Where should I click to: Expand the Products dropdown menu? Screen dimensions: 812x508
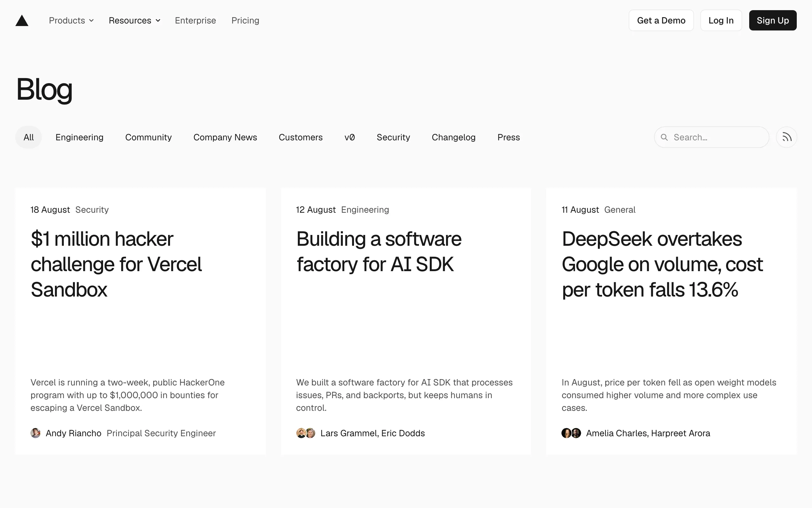tap(71, 21)
